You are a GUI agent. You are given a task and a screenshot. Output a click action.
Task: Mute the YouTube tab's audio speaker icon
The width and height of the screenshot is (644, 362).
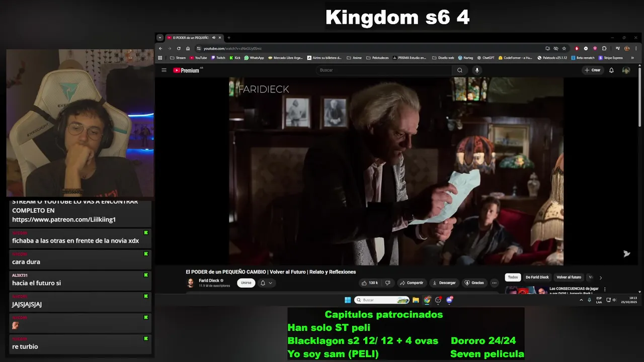point(214,38)
